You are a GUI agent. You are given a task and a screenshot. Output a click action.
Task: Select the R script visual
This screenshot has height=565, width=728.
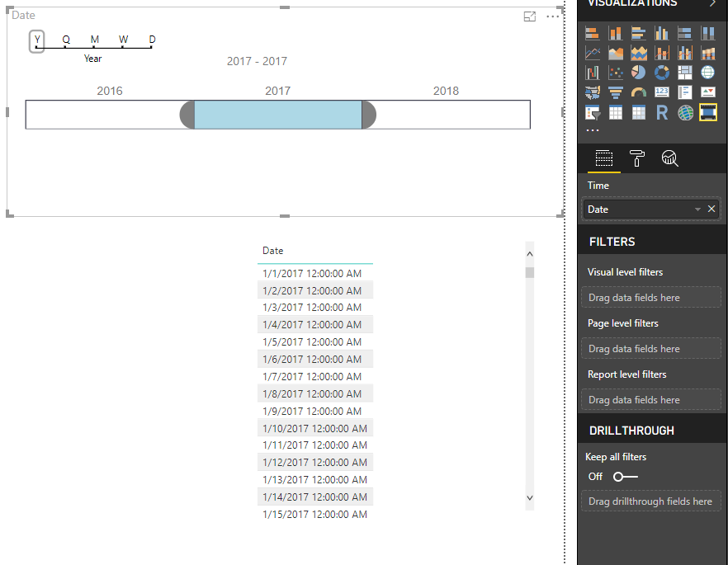point(662,113)
